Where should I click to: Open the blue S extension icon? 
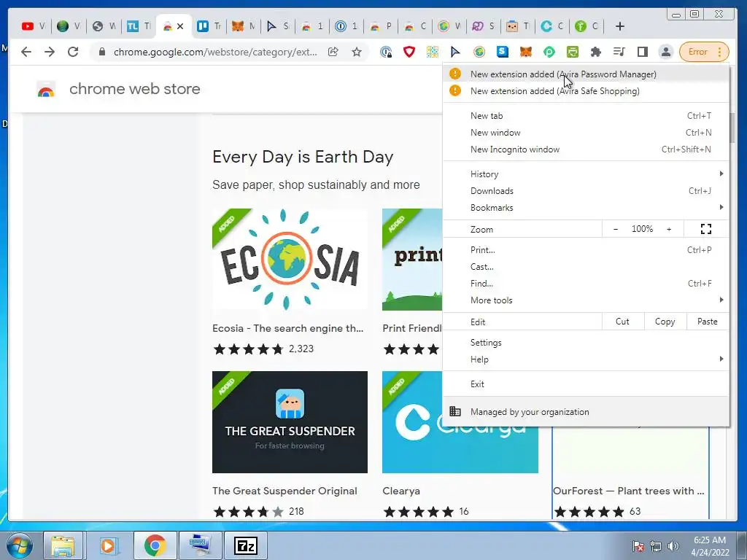[503, 52]
